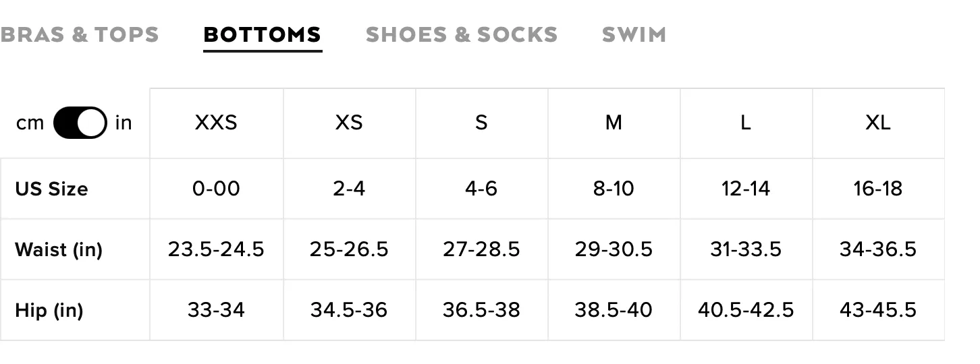Switch to the Bras & Tops tab
This screenshot has width=980, height=364.
point(78,35)
